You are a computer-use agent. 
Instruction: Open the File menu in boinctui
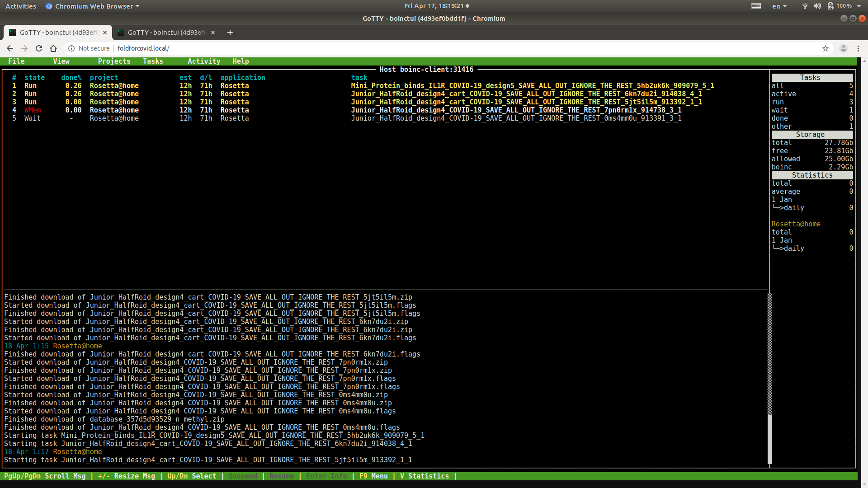[16, 61]
